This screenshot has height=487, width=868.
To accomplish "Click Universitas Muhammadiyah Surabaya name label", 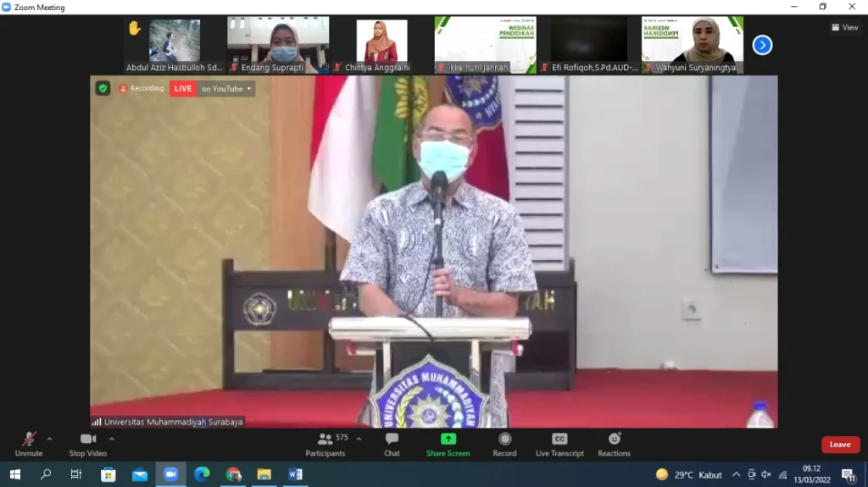I will click(173, 422).
